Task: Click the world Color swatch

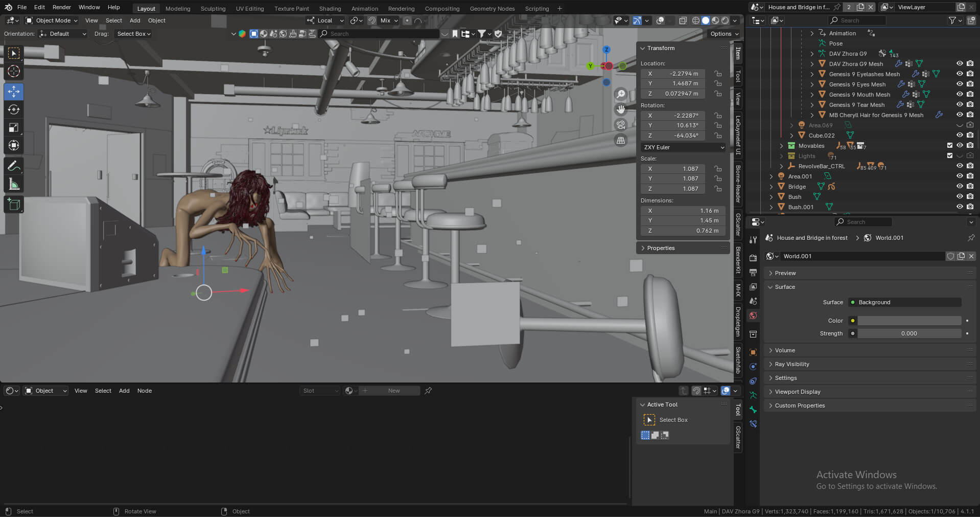Action: pyautogui.click(x=909, y=321)
